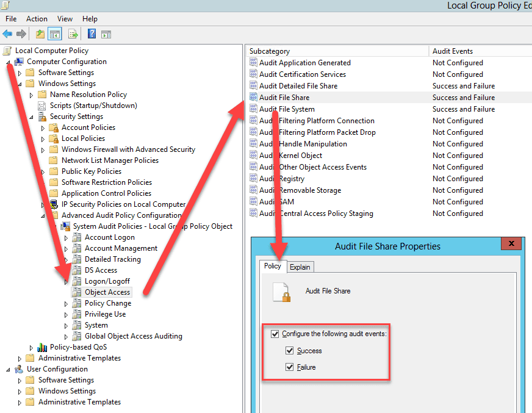
Task: Toggle the Show/Hide Console Tree icon
Action: pos(55,34)
